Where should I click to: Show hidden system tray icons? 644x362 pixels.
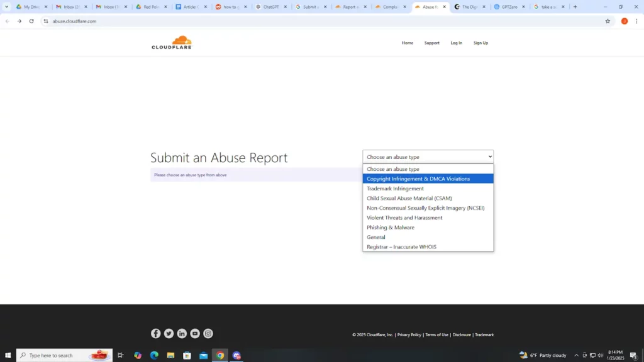point(576,356)
